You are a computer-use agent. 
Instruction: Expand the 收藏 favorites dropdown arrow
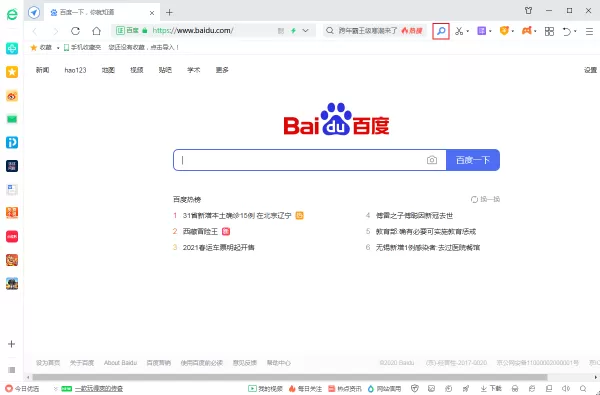point(58,48)
